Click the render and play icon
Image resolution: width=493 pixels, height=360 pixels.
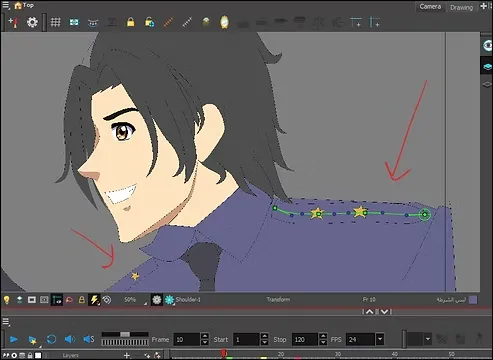32,340
